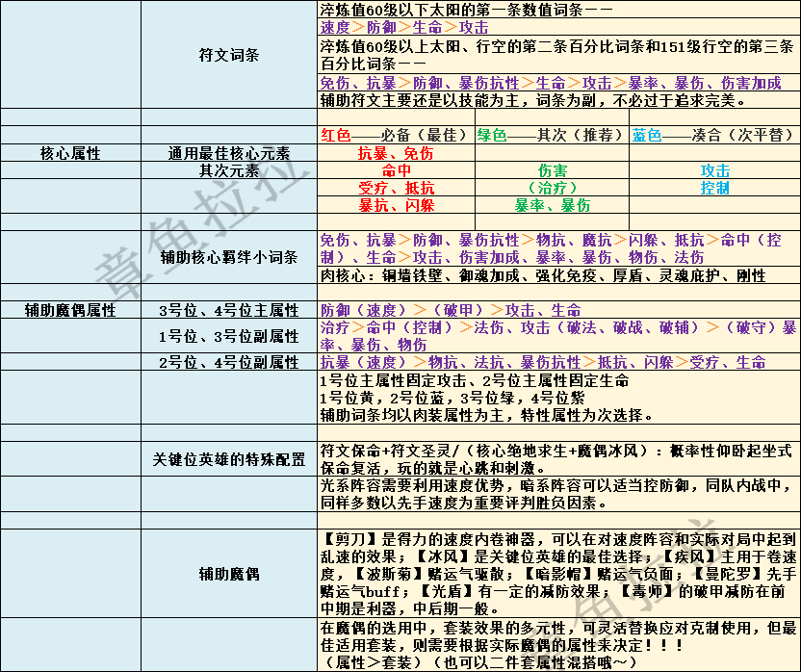Click the 1号位、3号位副属性 cell
Viewport: 801px width, 672px height.
click(x=228, y=336)
